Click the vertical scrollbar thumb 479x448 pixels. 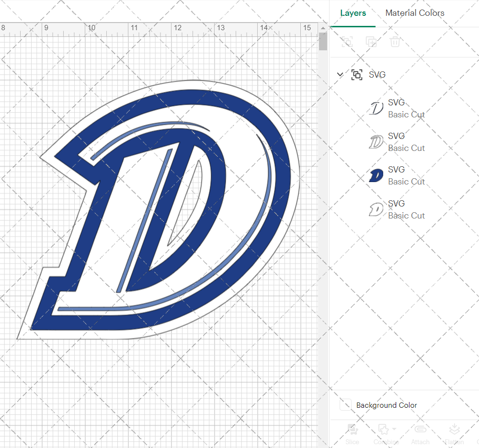323,42
